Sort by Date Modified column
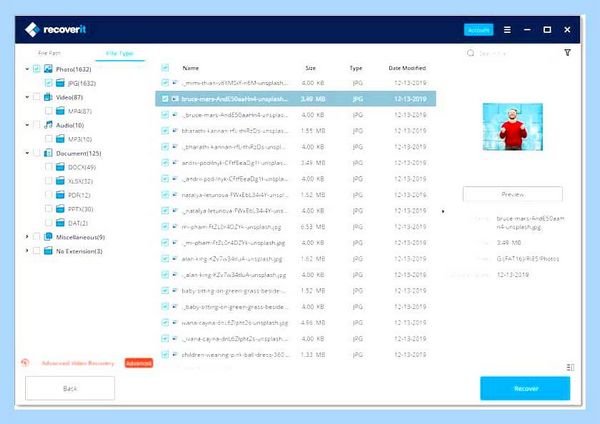This screenshot has height=424, width=600. pyautogui.click(x=407, y=68)
